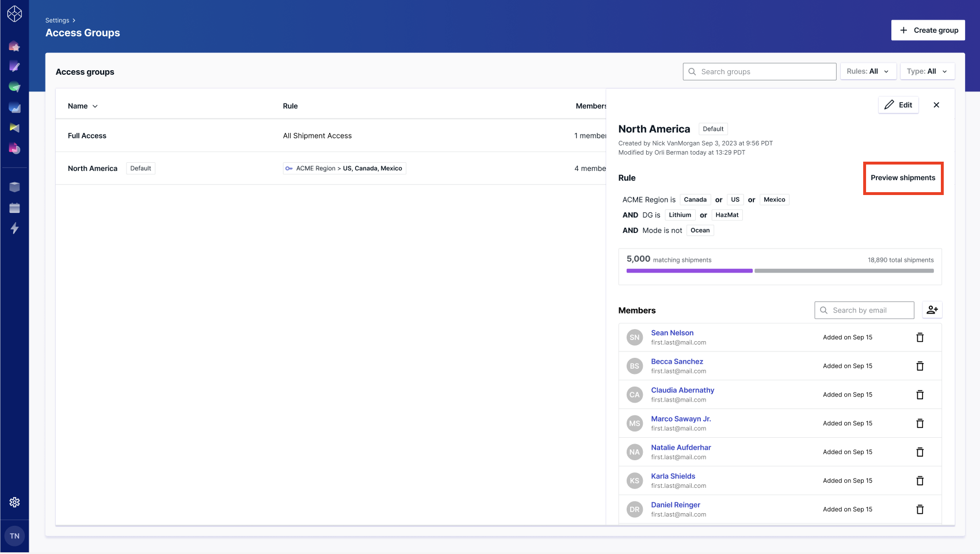The width and height of the screenshot is (980, 554).
Task: Click the NA avatar for Natalie Aufderhar
Action: (x=635, y=452)
